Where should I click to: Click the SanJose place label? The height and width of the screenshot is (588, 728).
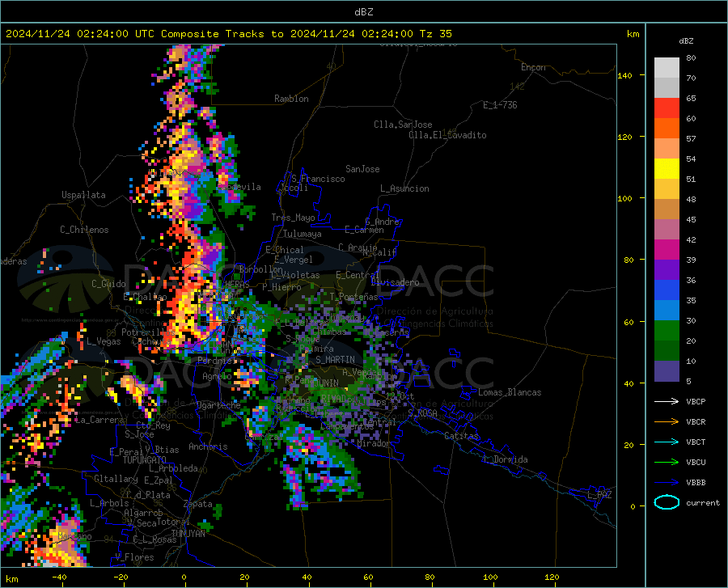362,169
